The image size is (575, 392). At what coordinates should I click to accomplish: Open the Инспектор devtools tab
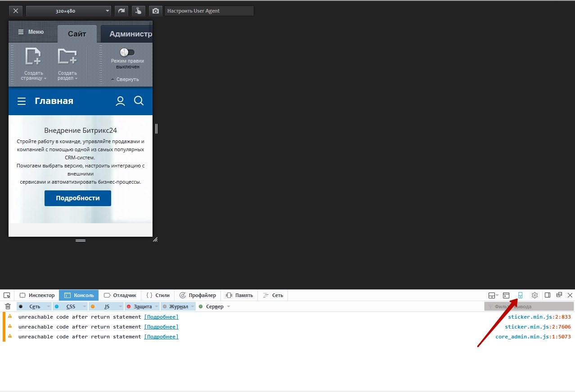click(x=37, y=295)
